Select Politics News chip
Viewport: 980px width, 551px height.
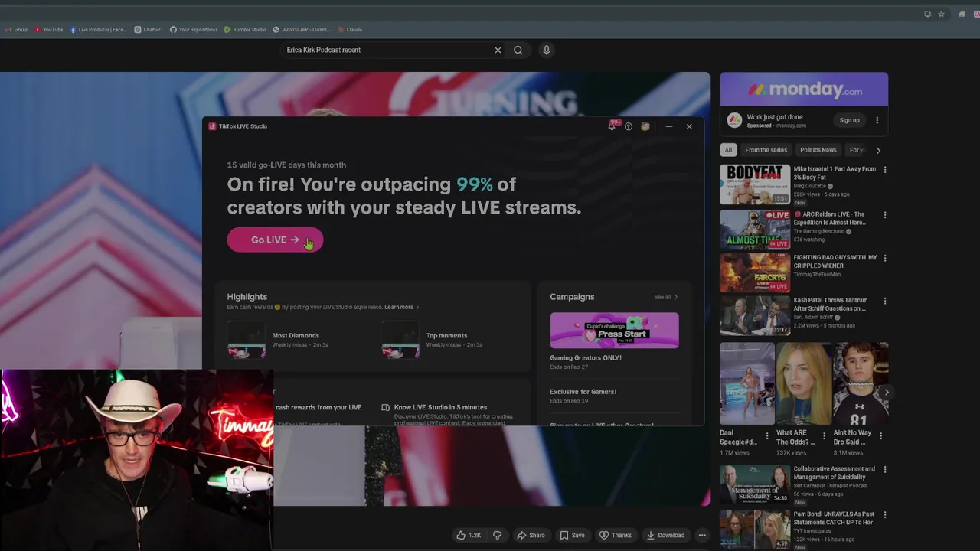[818, 150]
